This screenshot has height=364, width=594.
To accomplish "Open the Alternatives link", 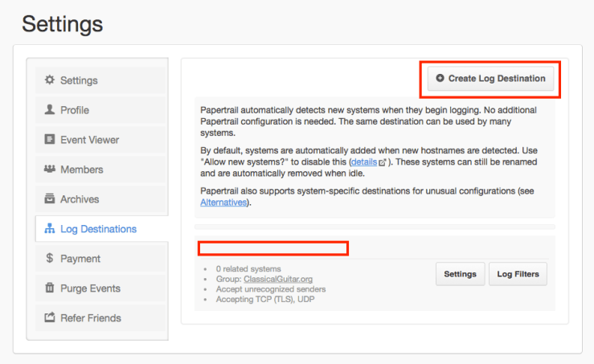I will 224,202.
